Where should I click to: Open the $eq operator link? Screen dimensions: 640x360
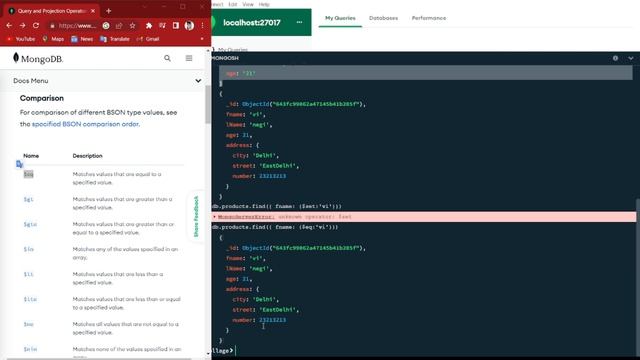[28, 174]
